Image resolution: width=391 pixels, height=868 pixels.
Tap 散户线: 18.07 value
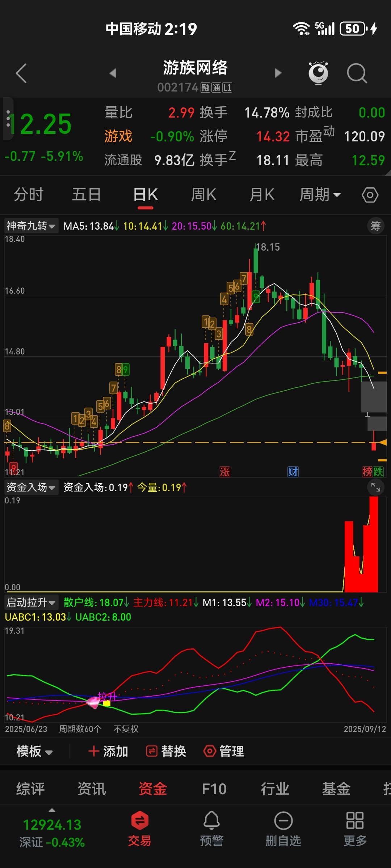click(96, 603)
